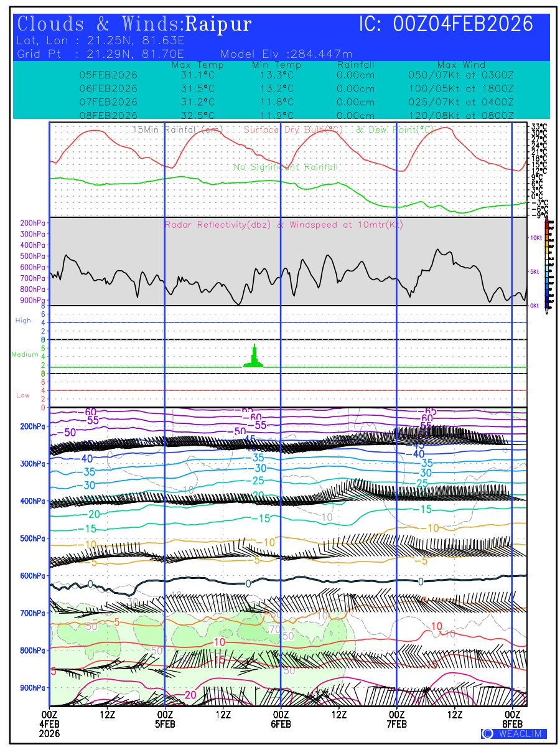Click the 10Kt windspeed axis label
The height and width of the screenshot is (747, 560).
tap(536, 238)
